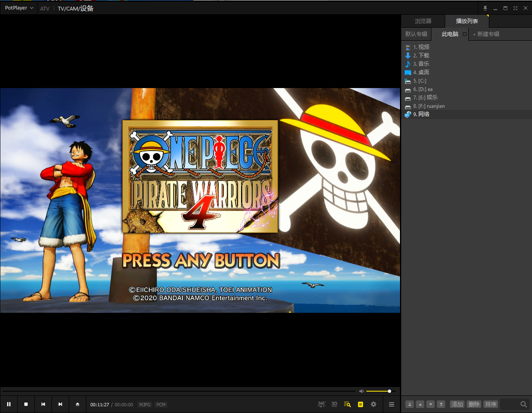Select the 7. [E:] 娱乐 drive item
Image resolution: width=532 pixels, height=413 pixels.
pos(466,97)
